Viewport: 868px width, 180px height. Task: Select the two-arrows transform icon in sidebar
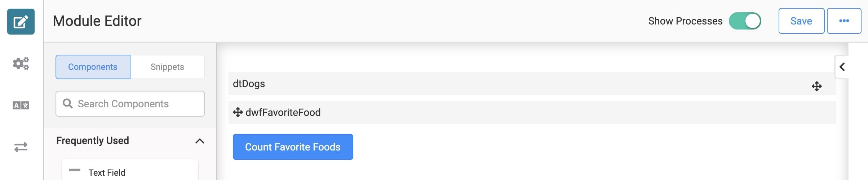[x=21, y=147]
